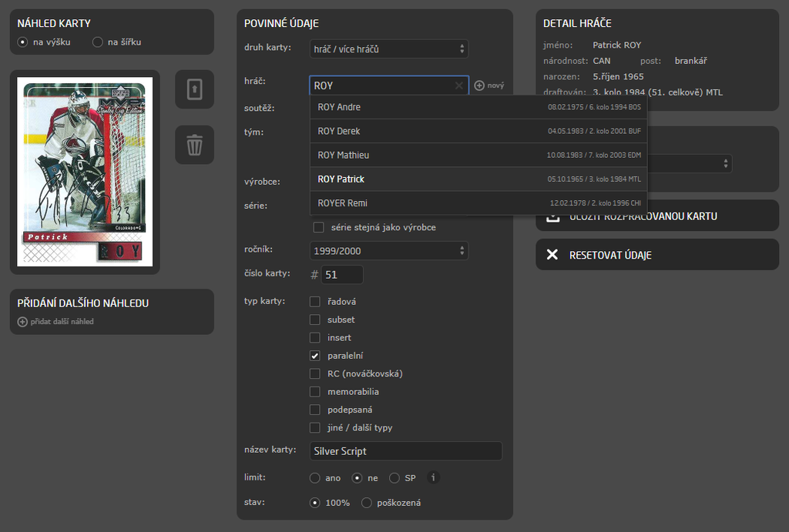Select poškozená condition radio
789x532 pixels.
[367, 503]
